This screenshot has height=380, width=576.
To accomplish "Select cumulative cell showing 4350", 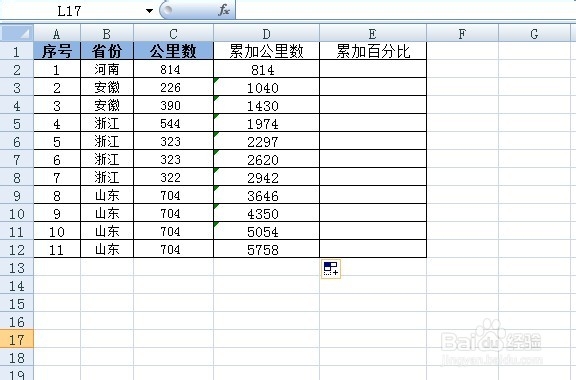I will [267, 213].
